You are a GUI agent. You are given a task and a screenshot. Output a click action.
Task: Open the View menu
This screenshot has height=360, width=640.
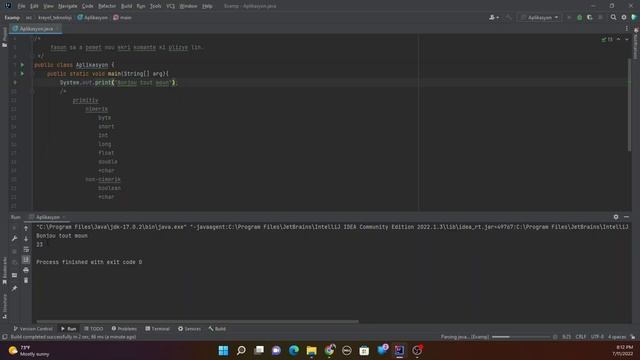point(48,6)
